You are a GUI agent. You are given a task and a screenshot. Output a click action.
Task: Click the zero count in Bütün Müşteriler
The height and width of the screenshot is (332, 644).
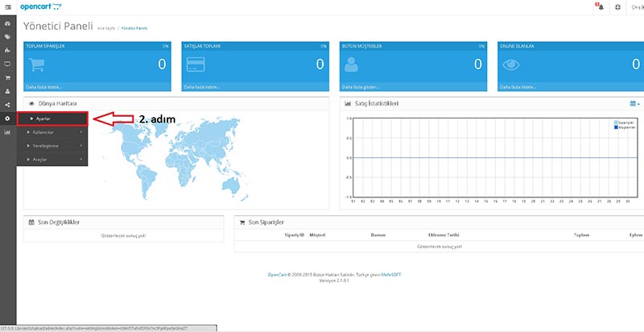(477, 64)
